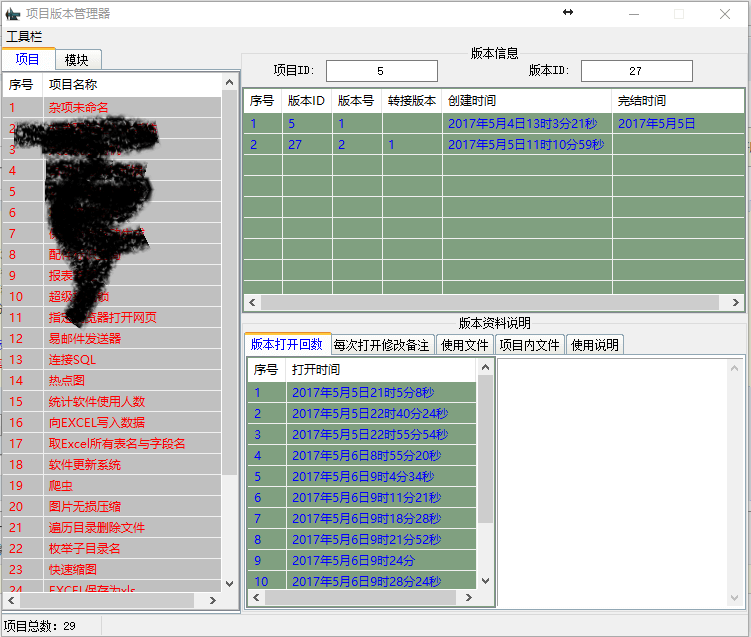Screen dimensions: 751x637
Task: Select the 项目 tab
Action: pos(28,60)
